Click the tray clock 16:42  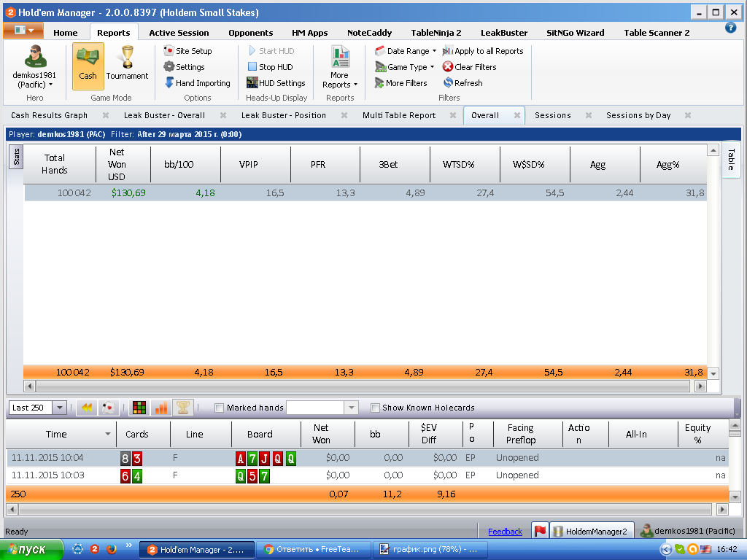coord(727,549)
